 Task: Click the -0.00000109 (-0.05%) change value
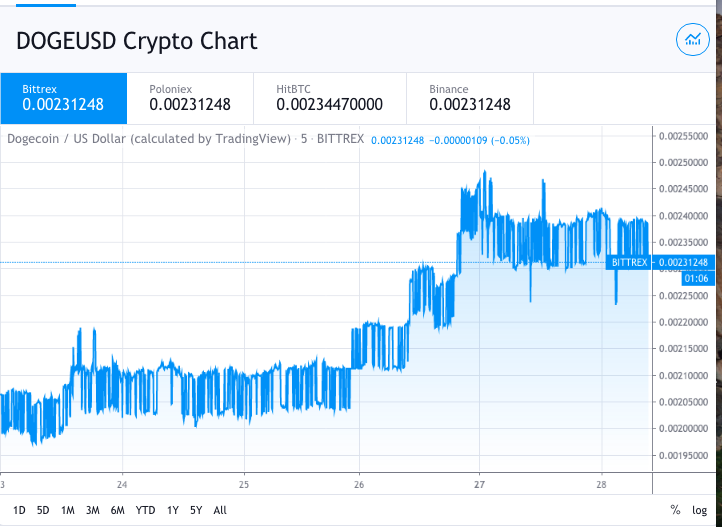coord(479,140)
